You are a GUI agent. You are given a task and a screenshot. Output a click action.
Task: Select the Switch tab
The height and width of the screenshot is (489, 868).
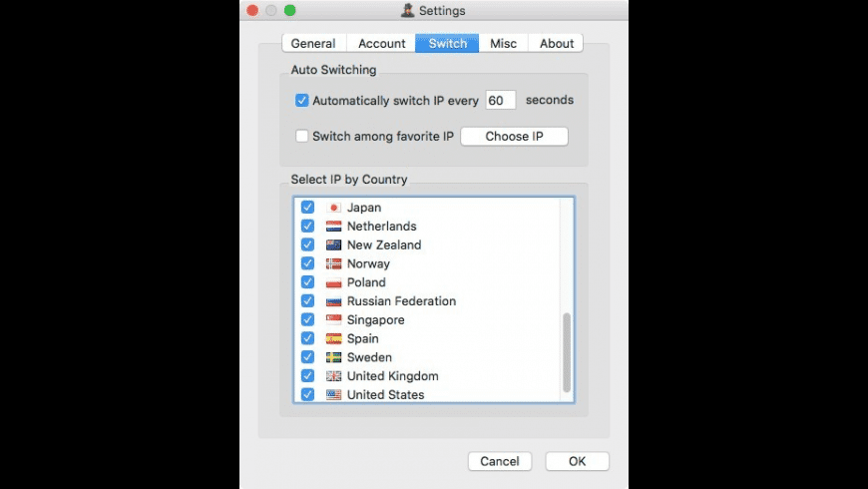click(x=447, y=43)
